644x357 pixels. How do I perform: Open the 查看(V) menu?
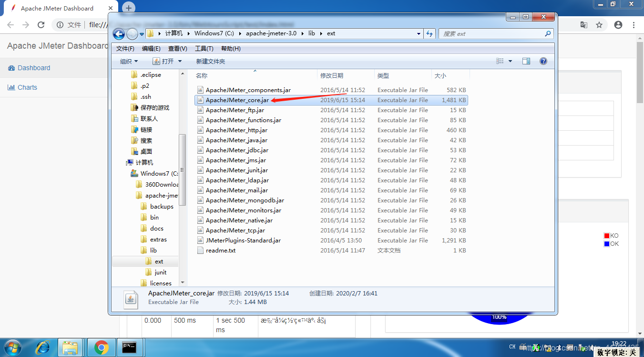[178, 49]
